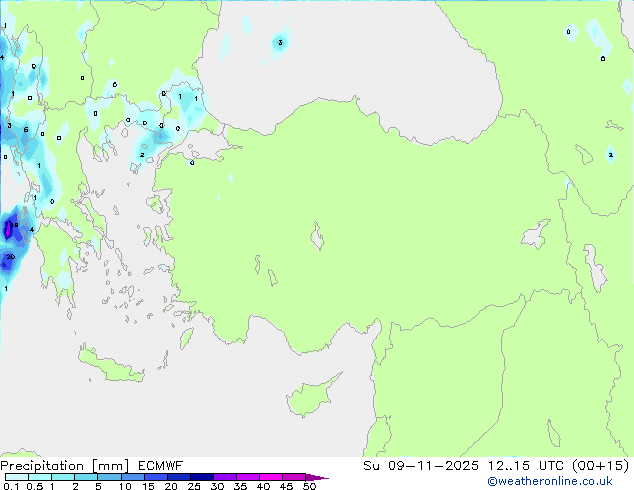The height and width of the screenshot is (490, 634).
Task: Click the 0.1 mm legend color swatch
Action: point(17,477)
